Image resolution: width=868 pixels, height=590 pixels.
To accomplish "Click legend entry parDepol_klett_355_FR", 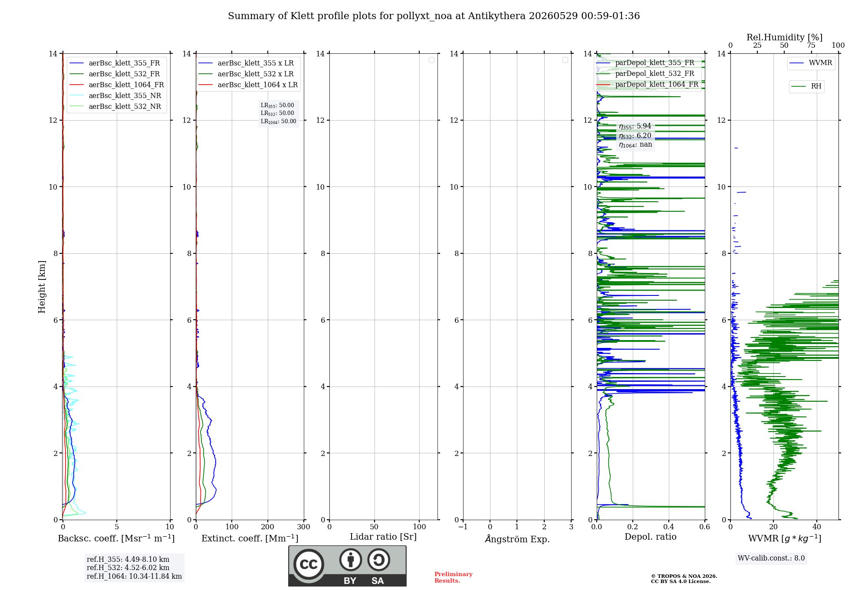I will click(x=645, y=62).
